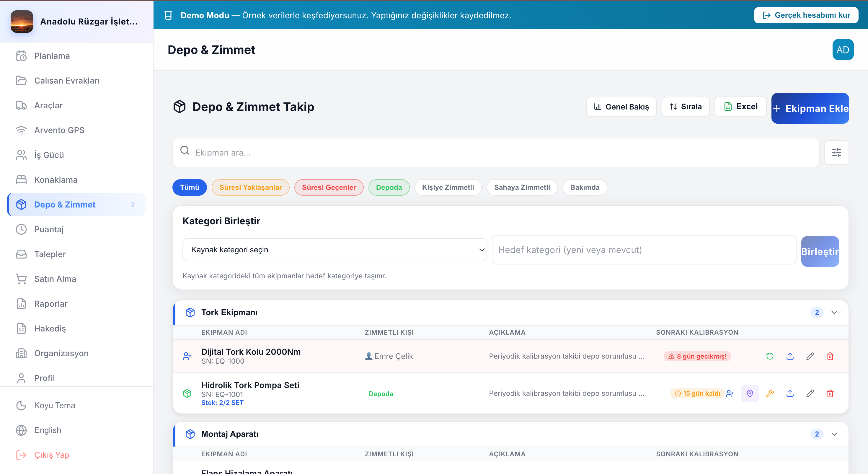The height and width of the screenshot is (474, 868).
Task: Click the Demo Modu banner icon
Action: (168, 15)
